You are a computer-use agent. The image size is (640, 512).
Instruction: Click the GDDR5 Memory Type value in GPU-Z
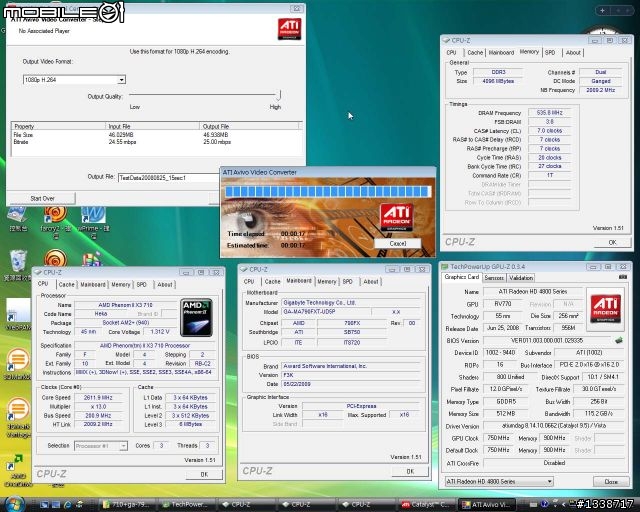tap(506, 401)
